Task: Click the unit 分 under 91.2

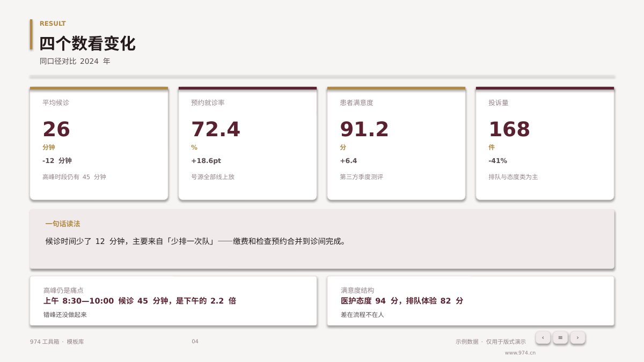Action: [343, 147]
